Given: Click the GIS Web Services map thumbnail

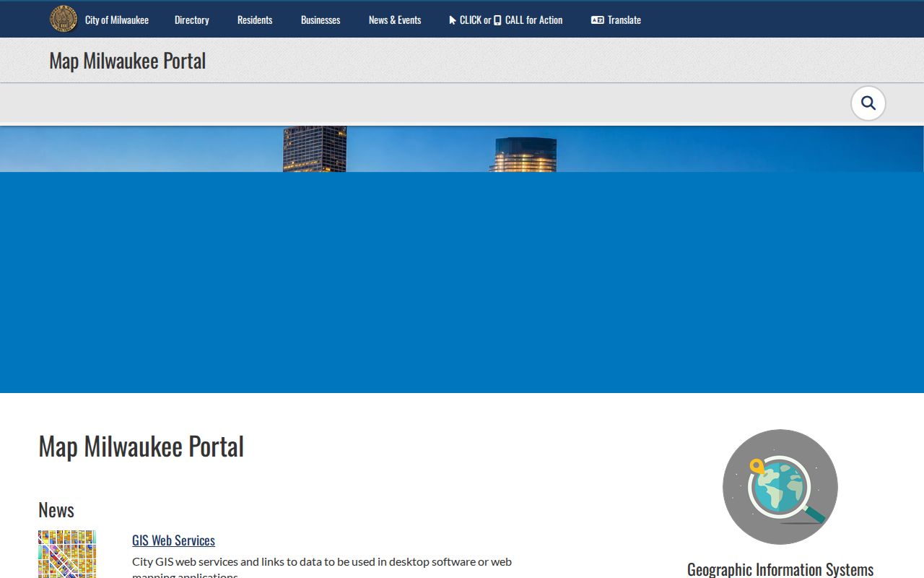Looking at the screenshot, I should 67,554.
